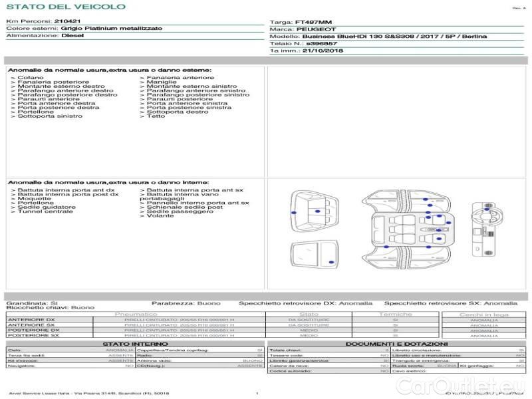This screenshot has width=532, height=399.
Task: Click the Pneumatico column header
Action: click(x=136, y=314)
